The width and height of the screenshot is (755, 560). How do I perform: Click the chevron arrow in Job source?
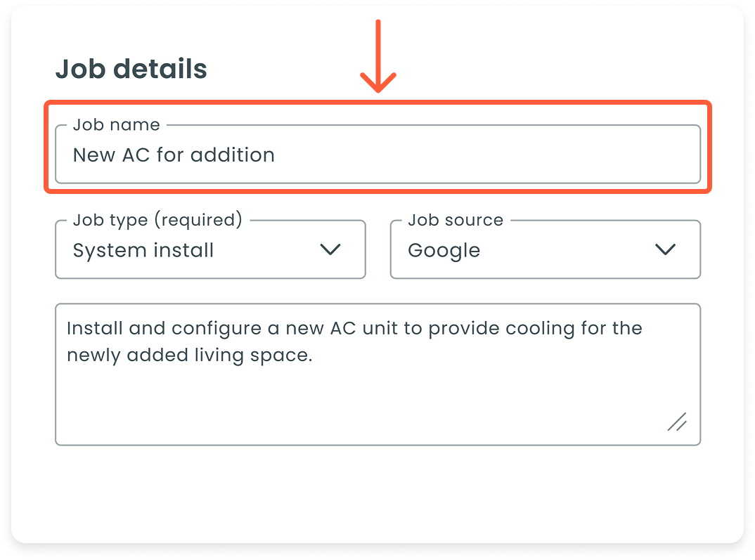pyautogui.click(x=664, y=249)
